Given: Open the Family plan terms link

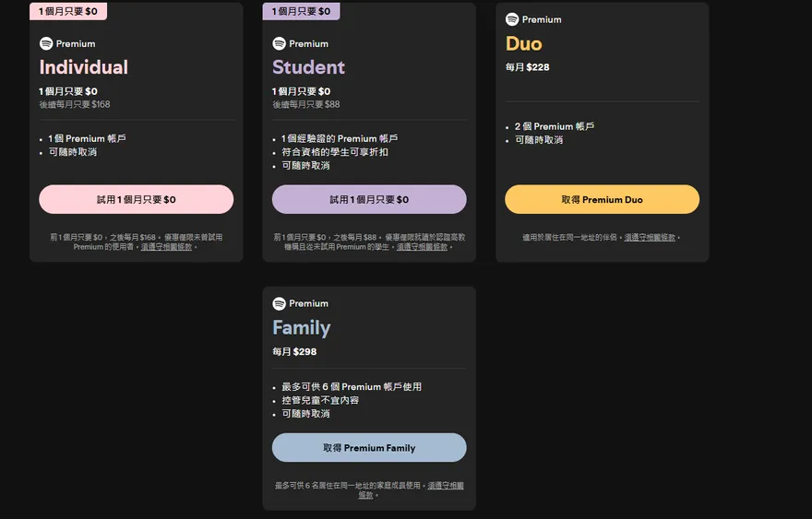Looking at the screenshot, I should (446, 486).
